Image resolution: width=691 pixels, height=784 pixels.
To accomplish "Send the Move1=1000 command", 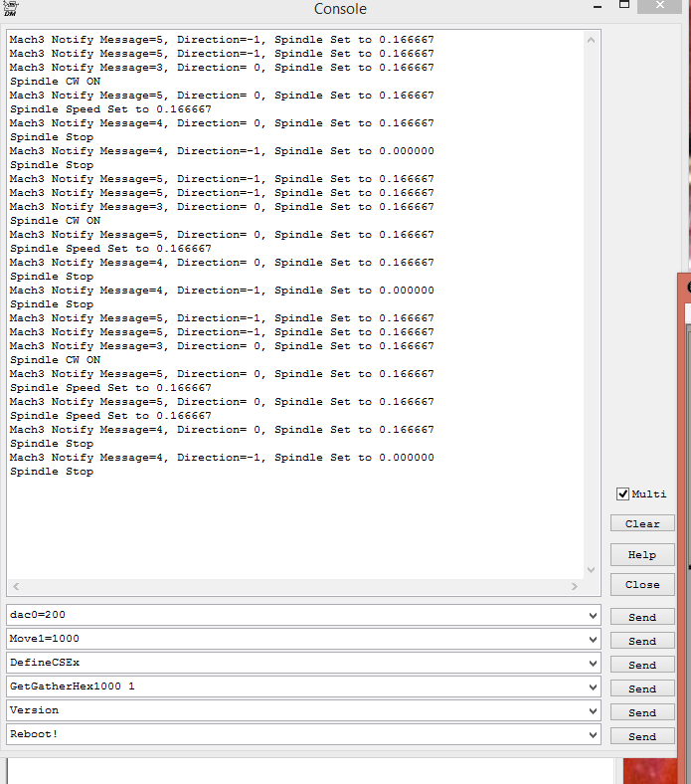I will click(642, 641).
